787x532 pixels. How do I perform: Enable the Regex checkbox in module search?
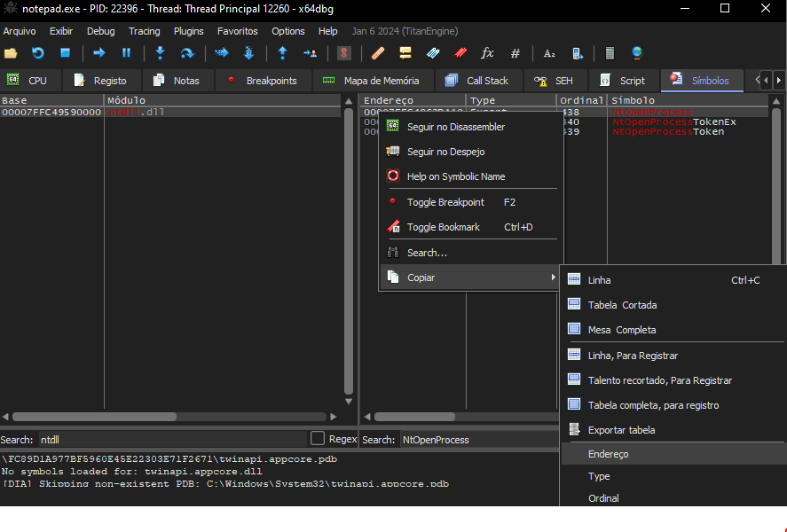pos(318,439)
